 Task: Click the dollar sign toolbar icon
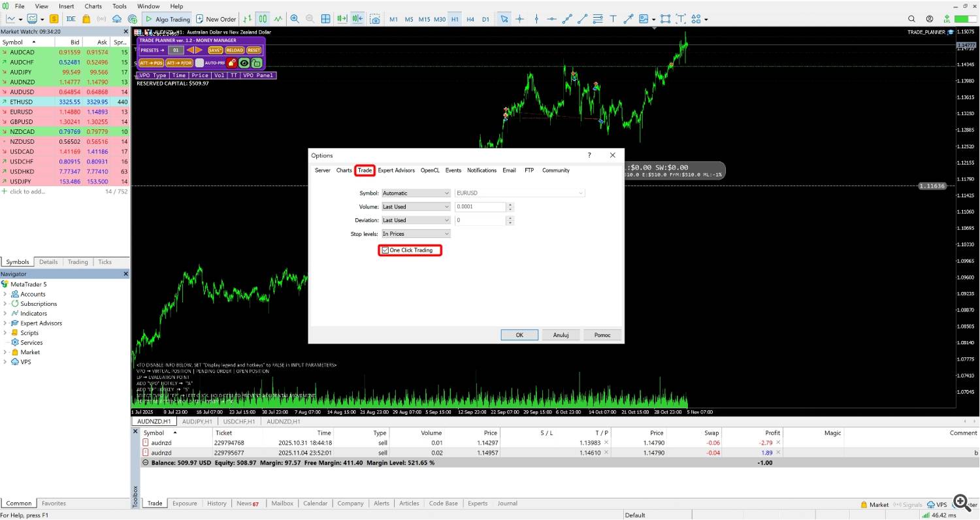(54, 19)
